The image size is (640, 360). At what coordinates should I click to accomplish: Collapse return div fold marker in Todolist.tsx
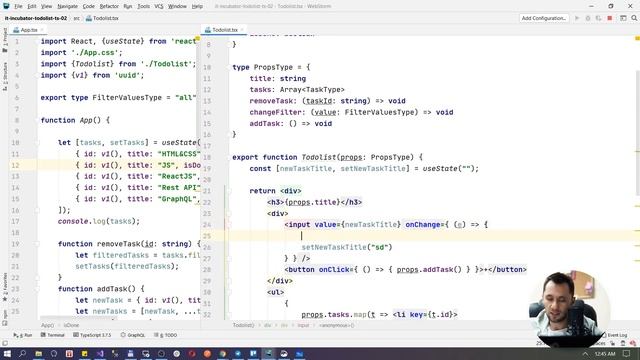click(229, 191)
